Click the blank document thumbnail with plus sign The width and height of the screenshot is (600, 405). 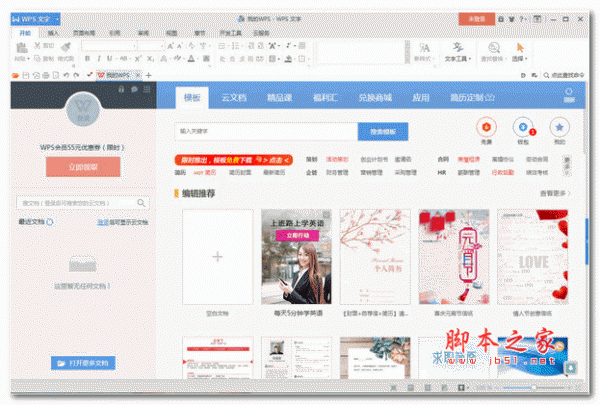click(217, 257)
